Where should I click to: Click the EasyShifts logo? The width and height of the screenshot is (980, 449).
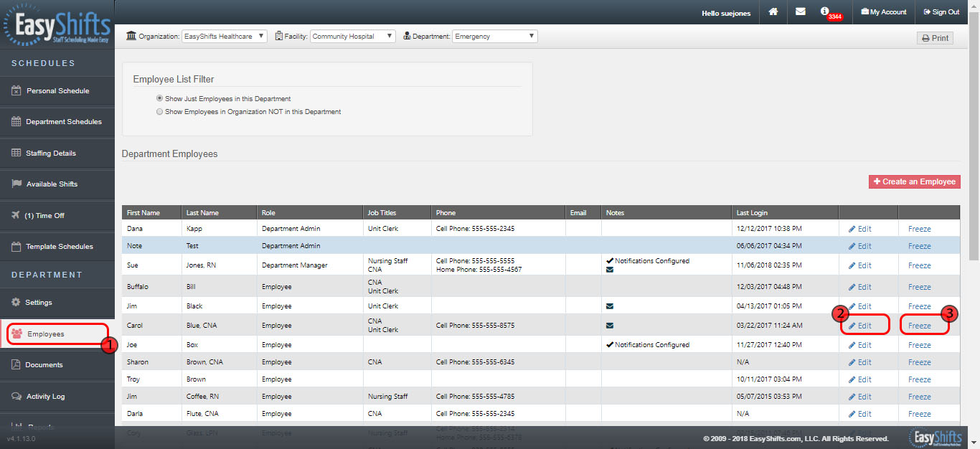(x=57, y=25)
